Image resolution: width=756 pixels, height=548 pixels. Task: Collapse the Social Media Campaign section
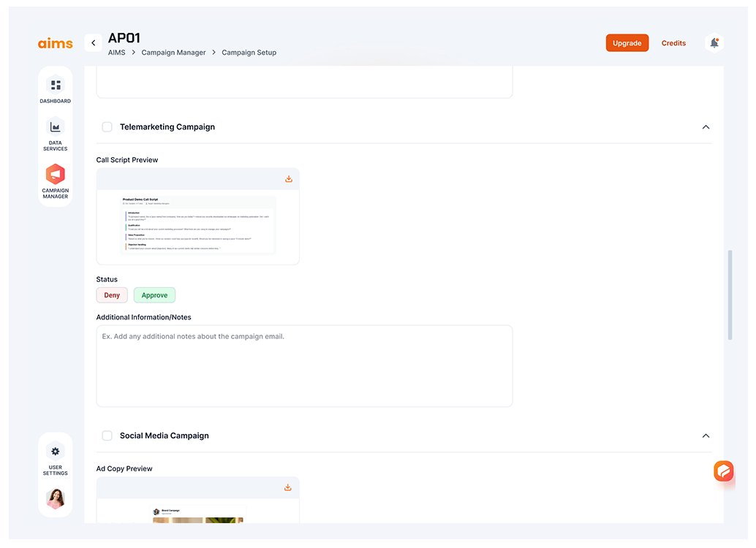click(x=706, y=435)
